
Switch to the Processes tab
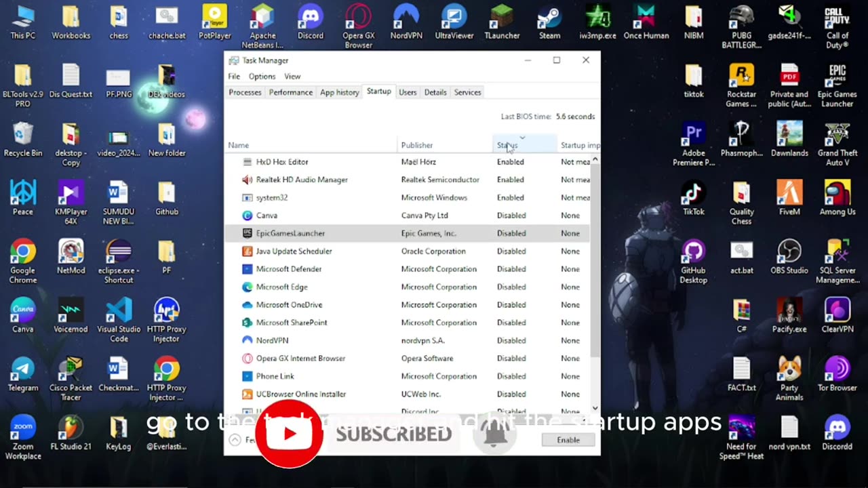coord(245,92)
